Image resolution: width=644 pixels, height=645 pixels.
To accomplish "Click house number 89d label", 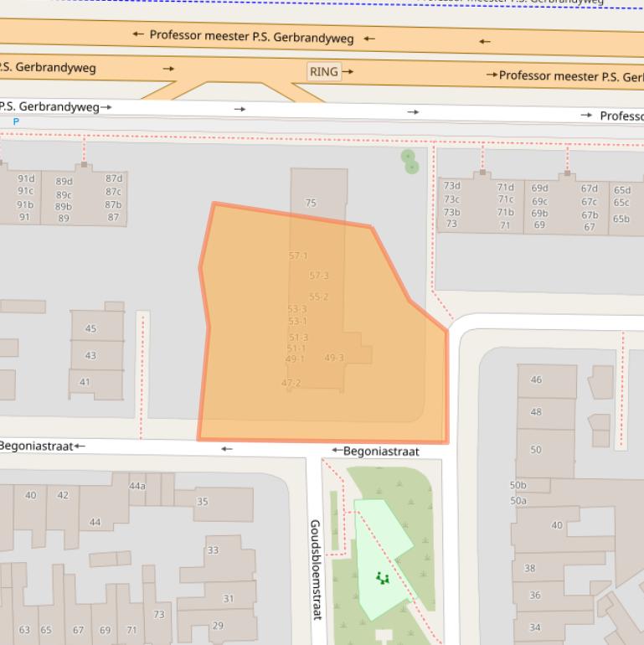I will 64,182.
